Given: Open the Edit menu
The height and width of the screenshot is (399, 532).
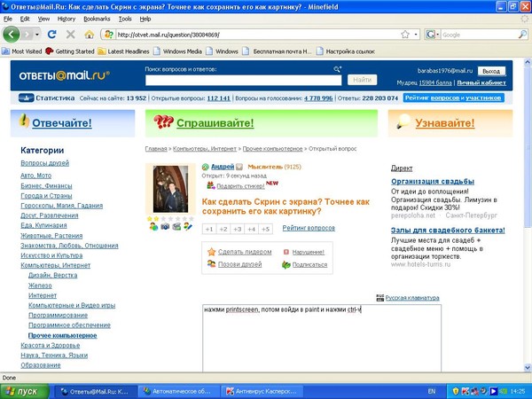Looking at the screenshot, I should point(25,19).
